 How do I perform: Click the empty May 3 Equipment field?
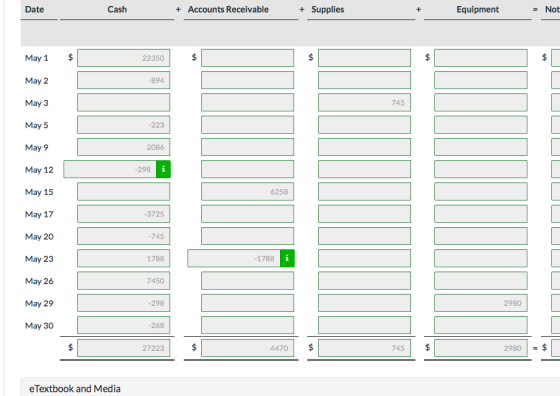pyautogui.click(x=481, y=102)
